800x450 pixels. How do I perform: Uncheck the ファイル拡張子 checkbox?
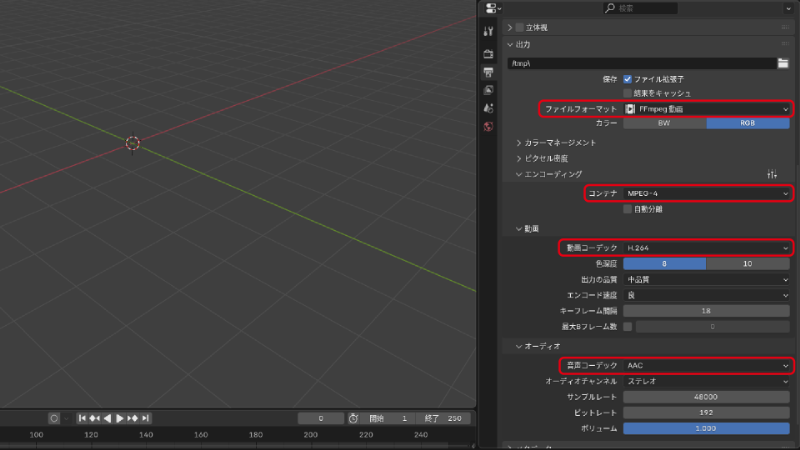click(628, 79)
